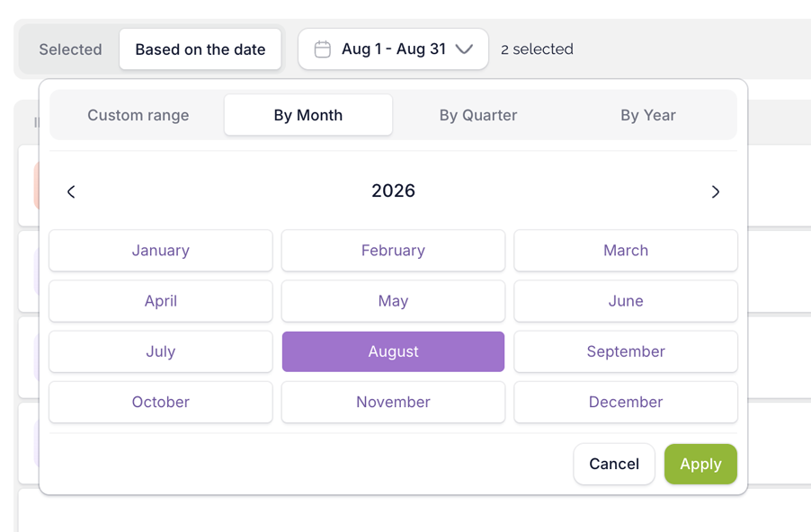The width and height of the screenshot is (811, 532).
Task: Click the 2 selected label
Action: click(537, 49)
